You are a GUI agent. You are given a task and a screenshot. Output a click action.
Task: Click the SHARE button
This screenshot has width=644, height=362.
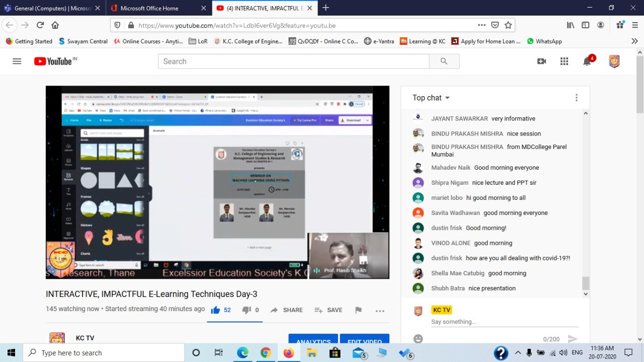tap(286, 310)
